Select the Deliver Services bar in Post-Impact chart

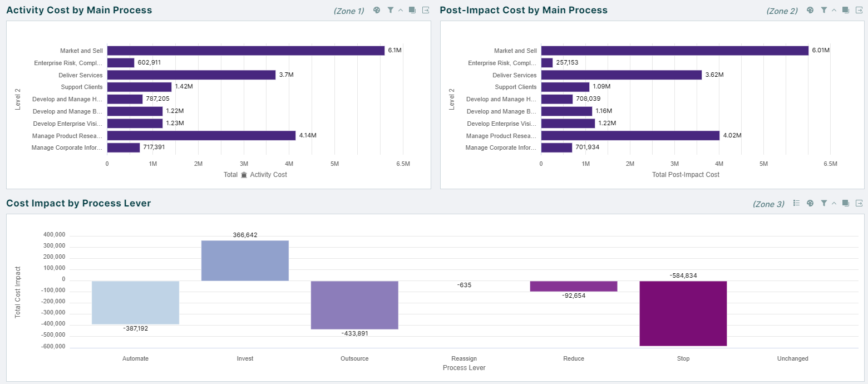[x=621, y=75]
